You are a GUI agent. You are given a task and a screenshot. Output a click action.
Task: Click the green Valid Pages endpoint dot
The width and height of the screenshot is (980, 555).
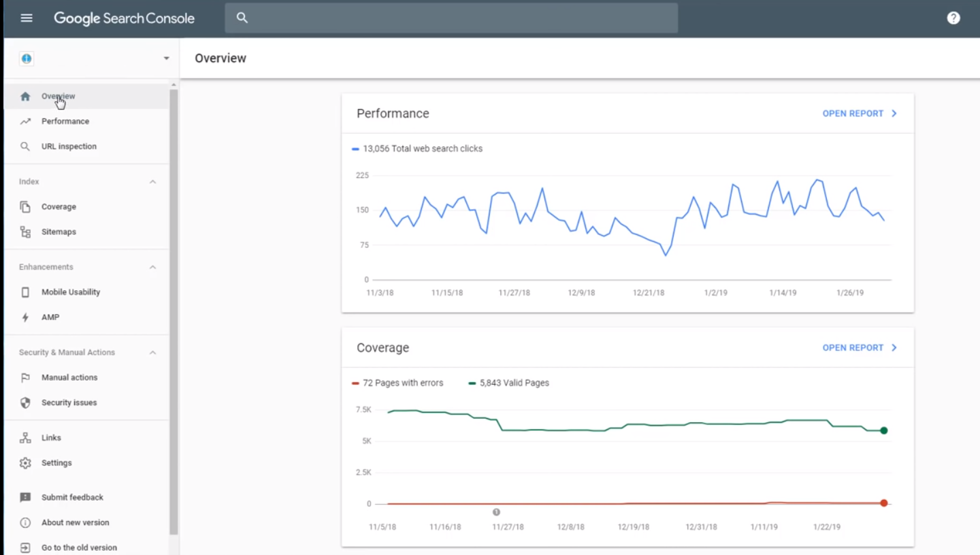(x=884, y=430)
